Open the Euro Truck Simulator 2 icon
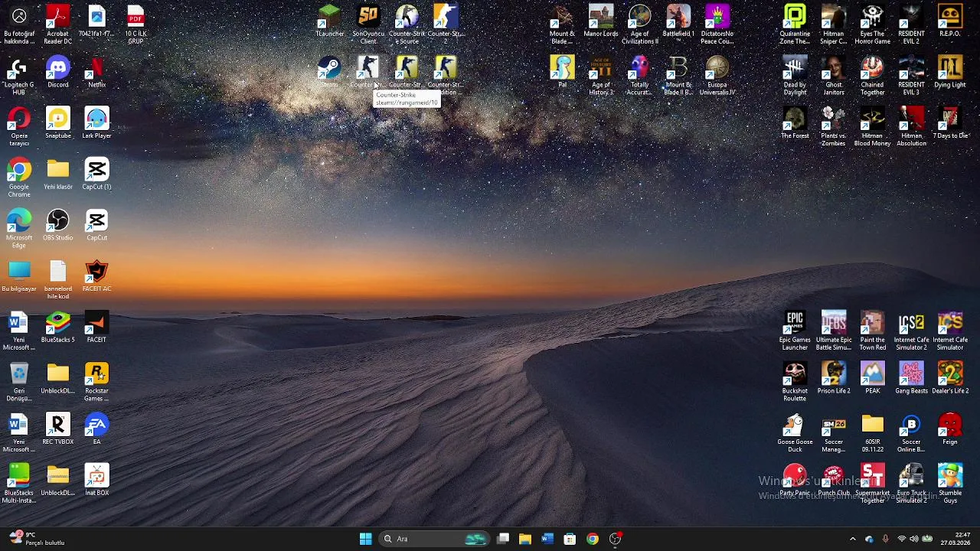Image resolution: width=980 pixels, height=551 pixels. pos(911,484)
